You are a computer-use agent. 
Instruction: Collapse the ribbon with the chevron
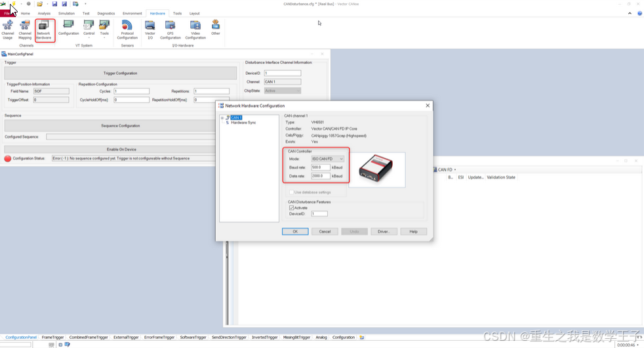(630, 14)
